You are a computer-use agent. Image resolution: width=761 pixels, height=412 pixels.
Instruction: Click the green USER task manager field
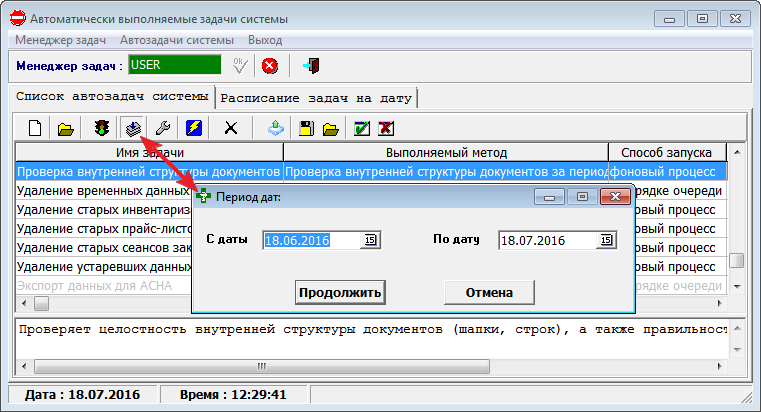175,65
